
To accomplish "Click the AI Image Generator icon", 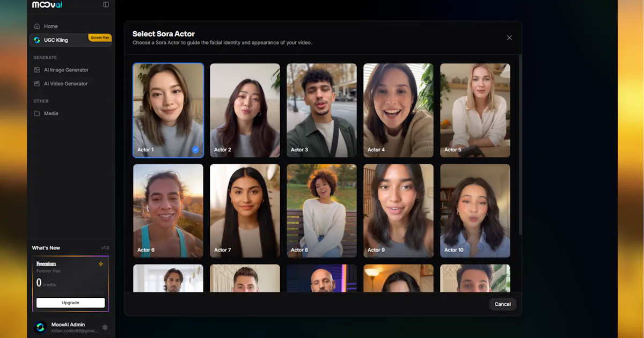I will pyautogui.click(x=36, y=70).
